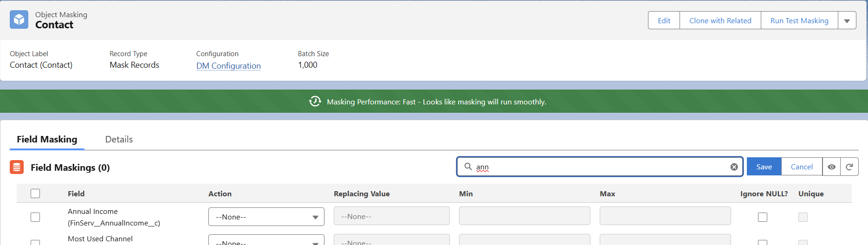Click the Clone with Related button

[x=720, y=21]
